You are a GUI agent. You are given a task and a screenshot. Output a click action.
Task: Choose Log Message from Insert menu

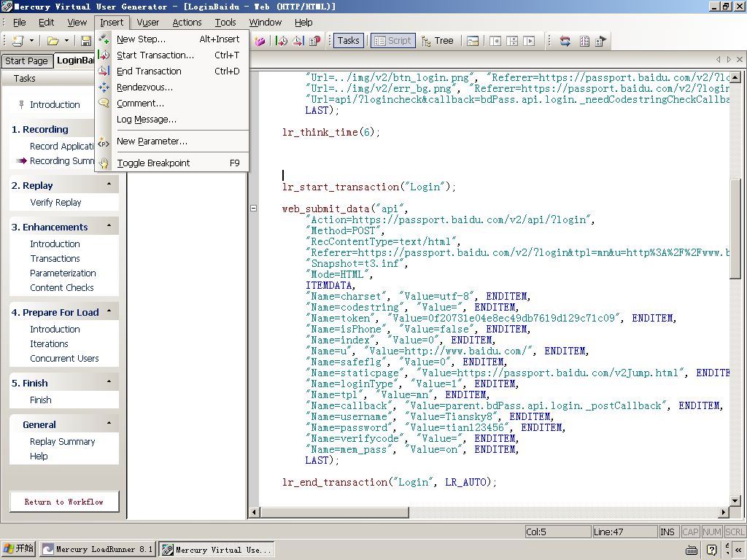click(x=172, y=120)
